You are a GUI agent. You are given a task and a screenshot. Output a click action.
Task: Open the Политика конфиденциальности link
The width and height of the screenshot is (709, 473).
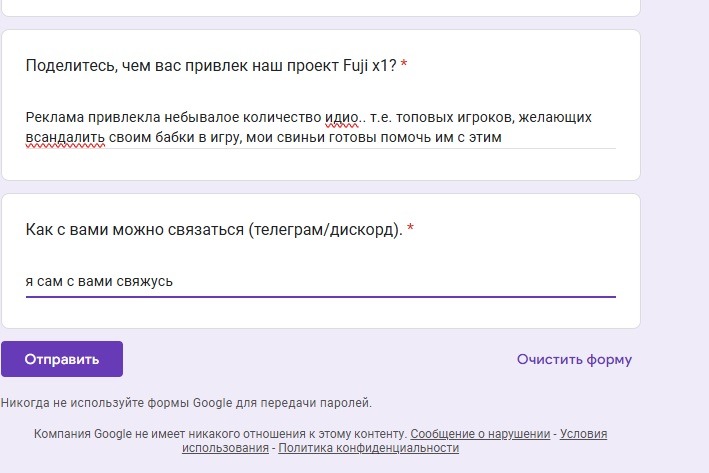369,448
